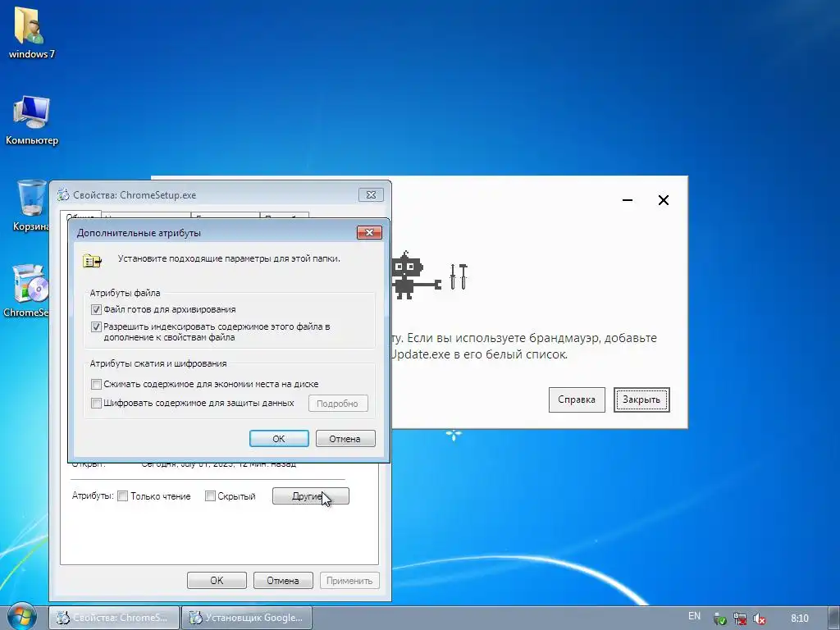This screenshot has width=840, height=630.
Task: Toggle Файл готов для архивирования checkbox
Action: (x=97, y=309)
